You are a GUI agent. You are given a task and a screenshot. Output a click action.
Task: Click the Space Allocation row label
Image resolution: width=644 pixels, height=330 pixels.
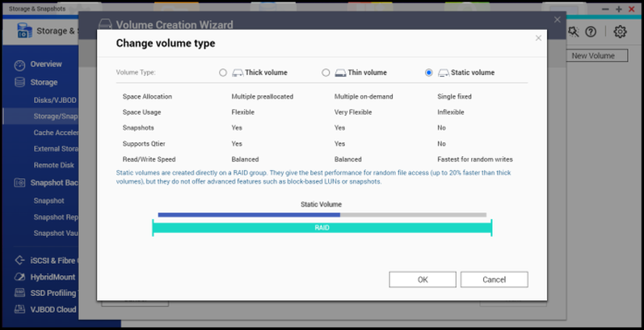tap(147, 96)
